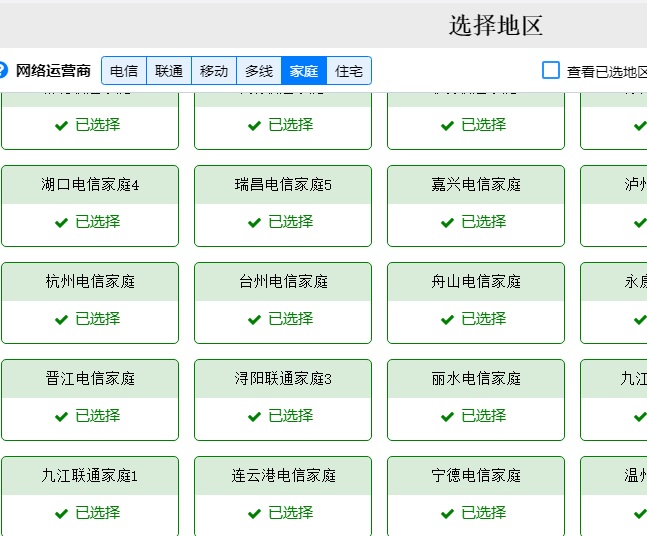The width and height of the screenshot is (647, 536).
Task: Click the 已选择 checkmark under 舟山电信家庭
Action: coord(448,320)
